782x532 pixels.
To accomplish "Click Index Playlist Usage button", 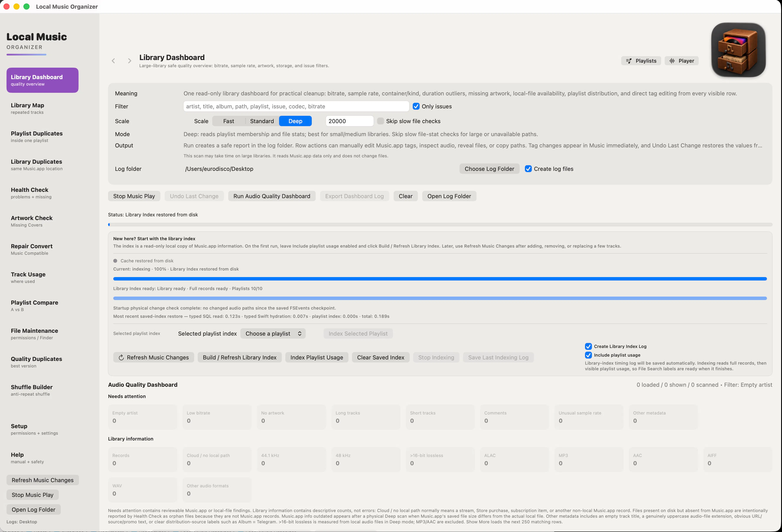I will (317, 357).
